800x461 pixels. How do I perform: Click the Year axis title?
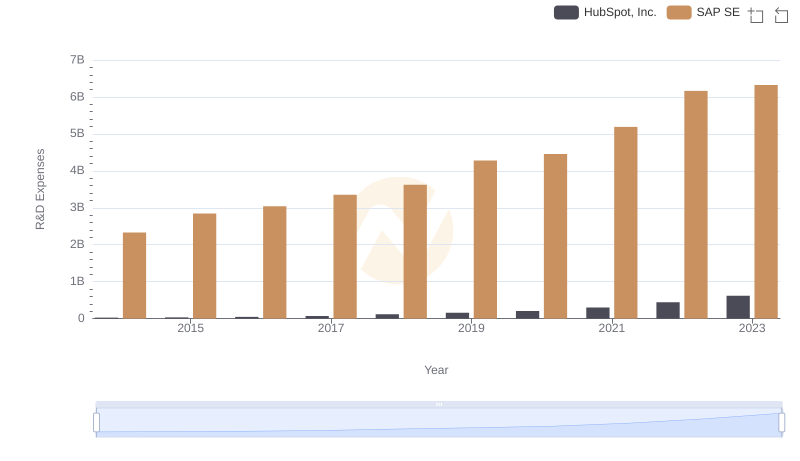pyautogui.click(x=436, y=370)
